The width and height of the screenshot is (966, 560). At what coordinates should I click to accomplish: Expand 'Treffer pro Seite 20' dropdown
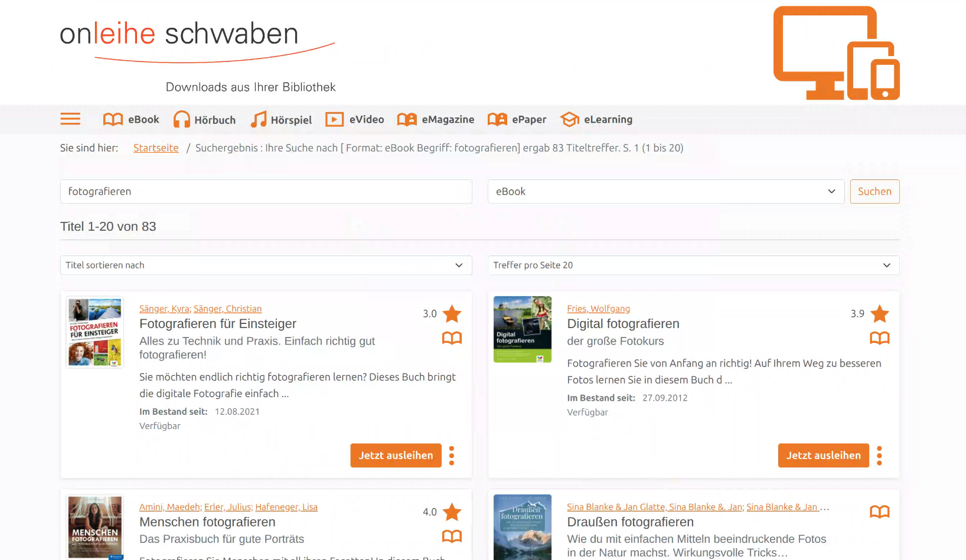point(693,266)
